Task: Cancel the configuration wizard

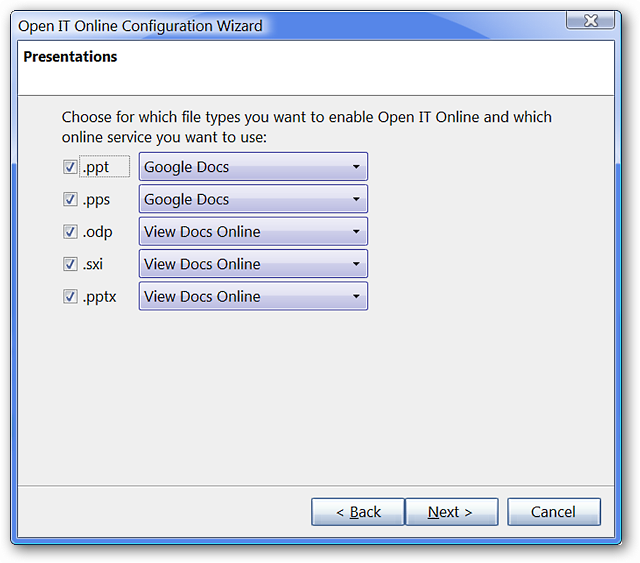Action: [554, 512]
